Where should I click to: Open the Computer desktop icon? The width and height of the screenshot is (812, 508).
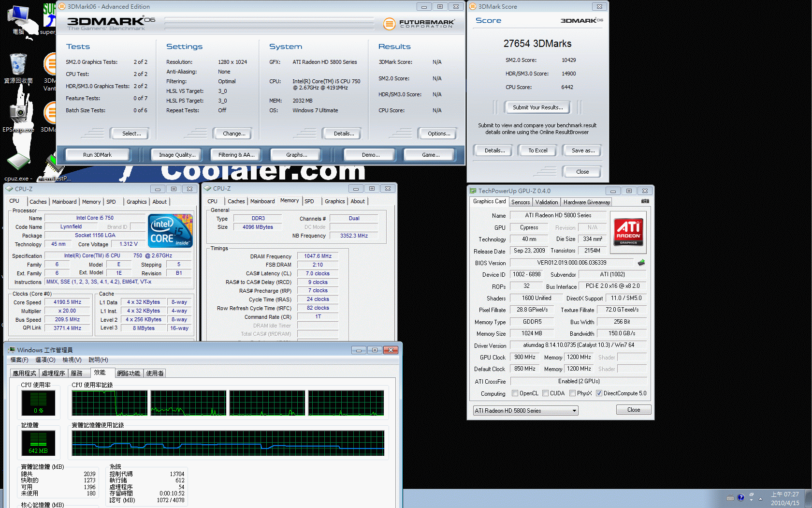point(18,19)
